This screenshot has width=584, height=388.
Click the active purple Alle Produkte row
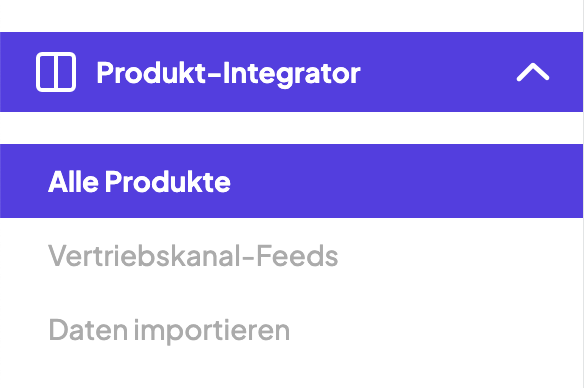291,181
